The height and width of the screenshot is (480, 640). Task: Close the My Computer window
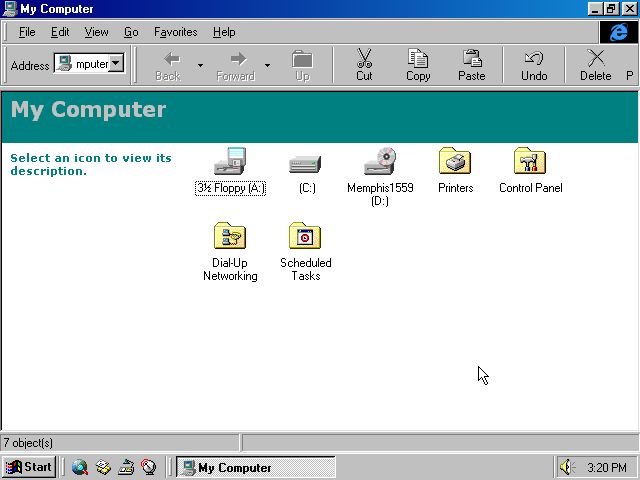pyautogui.click(x=629, y=9)
